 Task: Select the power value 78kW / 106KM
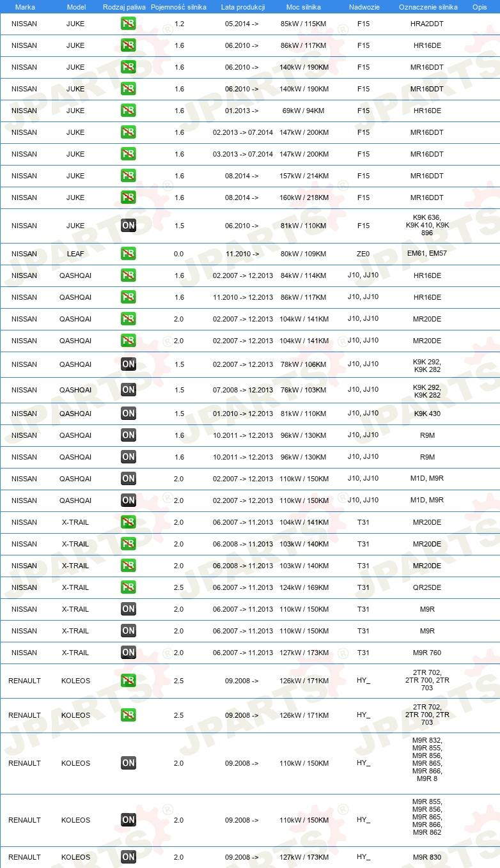(304, 364)
